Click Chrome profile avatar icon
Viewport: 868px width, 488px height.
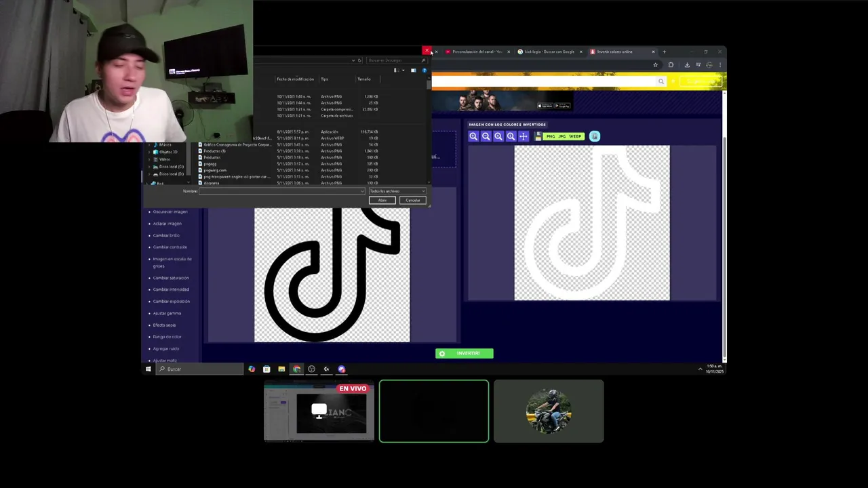(709, 65)
